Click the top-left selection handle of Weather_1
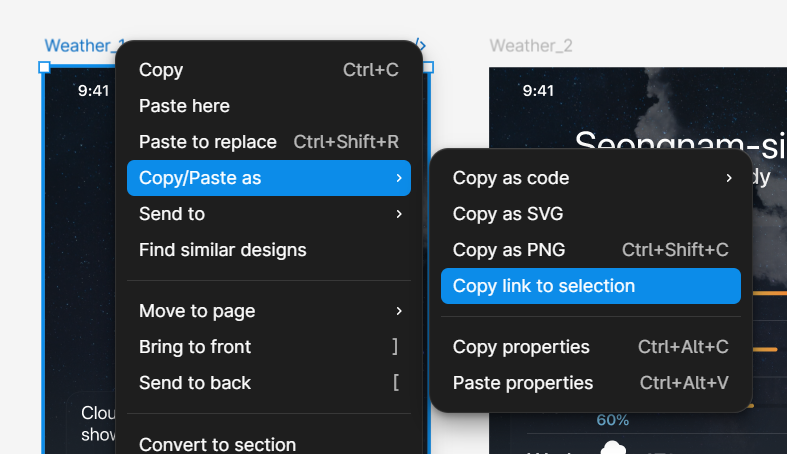The image size is (787, 454). tap(44, 67)
